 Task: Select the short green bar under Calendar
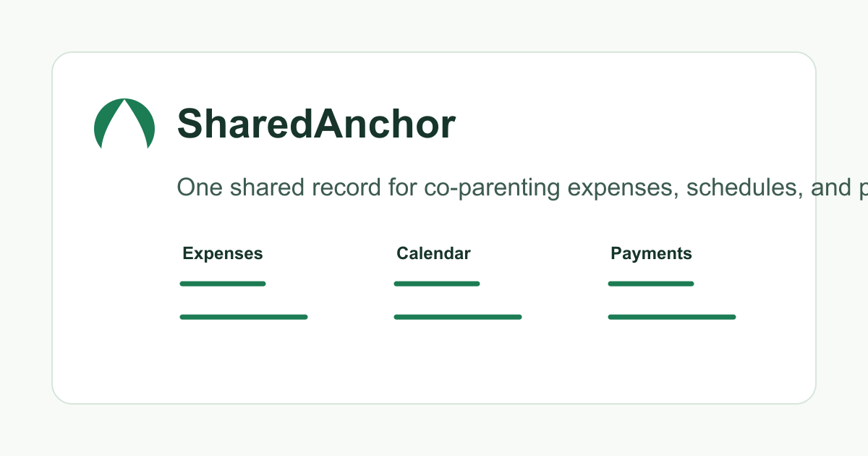(x=437, y=284)
